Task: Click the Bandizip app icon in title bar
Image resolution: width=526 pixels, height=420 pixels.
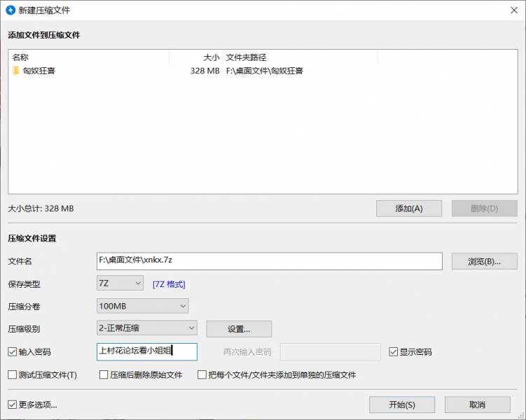Action: pos(11,10)
